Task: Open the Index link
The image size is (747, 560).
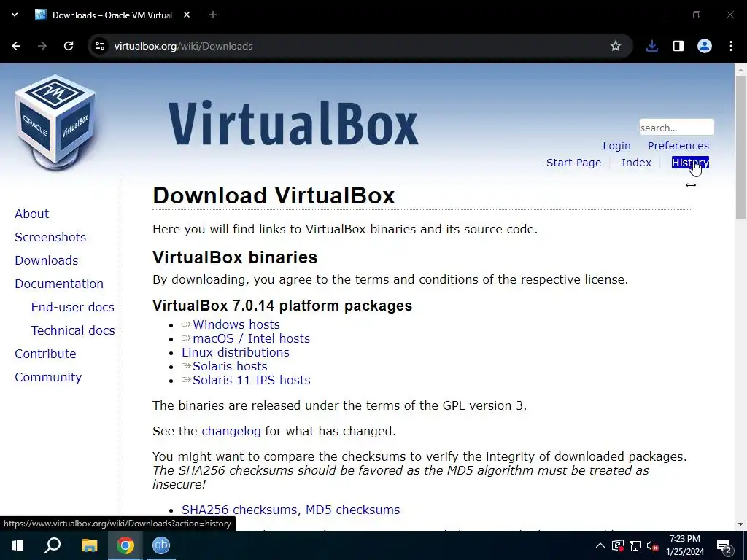Action: [x=636, y=163]
